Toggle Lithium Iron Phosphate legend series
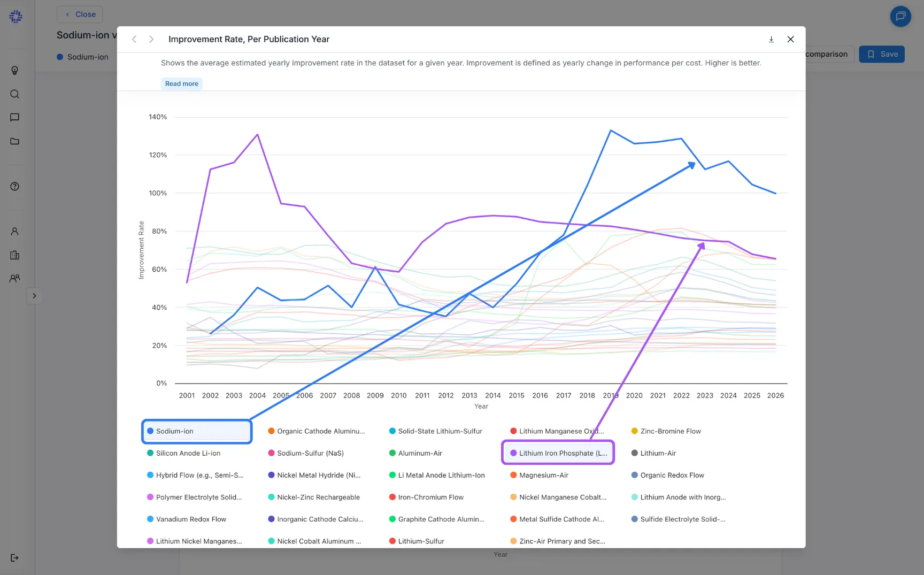 (x=558, y=453)
